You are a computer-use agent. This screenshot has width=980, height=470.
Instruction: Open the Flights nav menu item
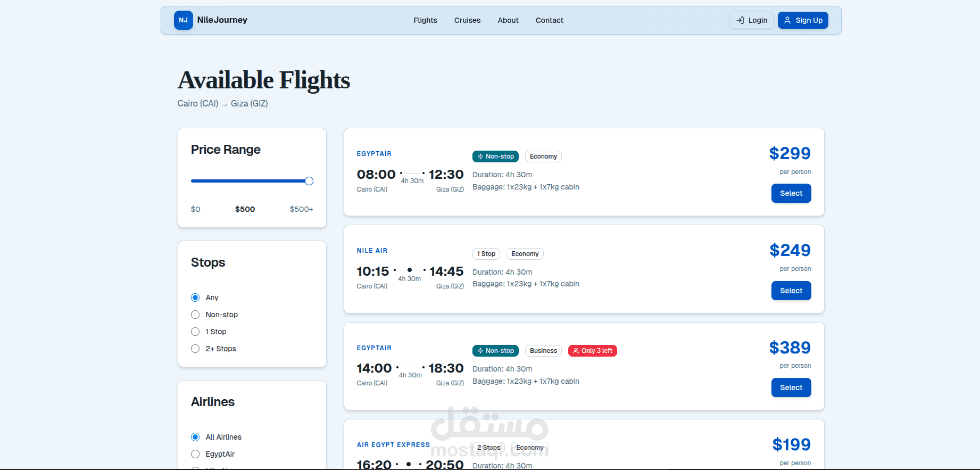425,20
